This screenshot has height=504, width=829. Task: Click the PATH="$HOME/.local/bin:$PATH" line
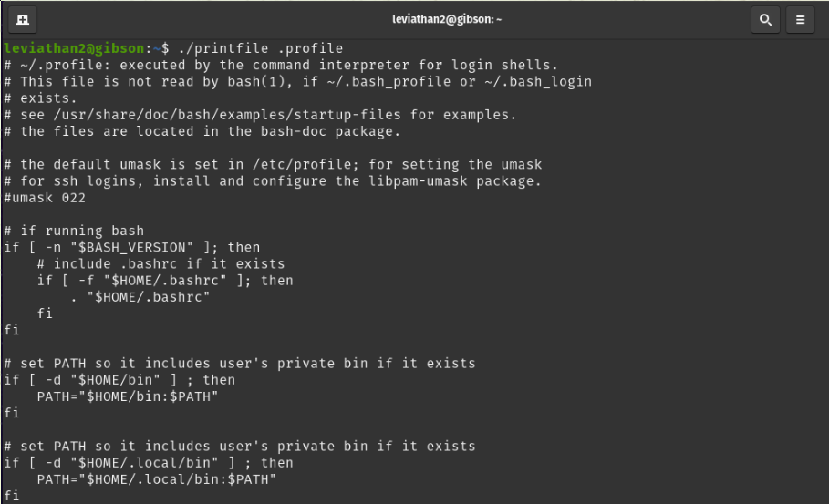156,479
